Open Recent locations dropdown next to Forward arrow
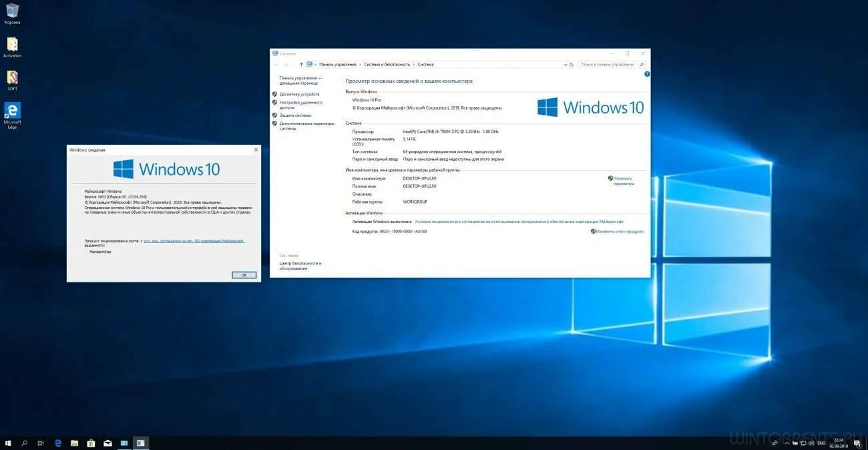Viewport: 868px width, 450px height. pos(294,65)
